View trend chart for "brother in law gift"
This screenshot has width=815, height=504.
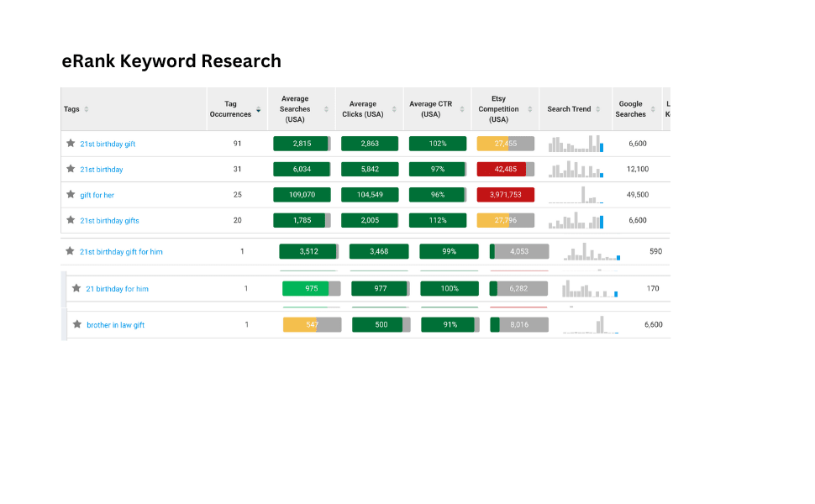pos(591,325)
